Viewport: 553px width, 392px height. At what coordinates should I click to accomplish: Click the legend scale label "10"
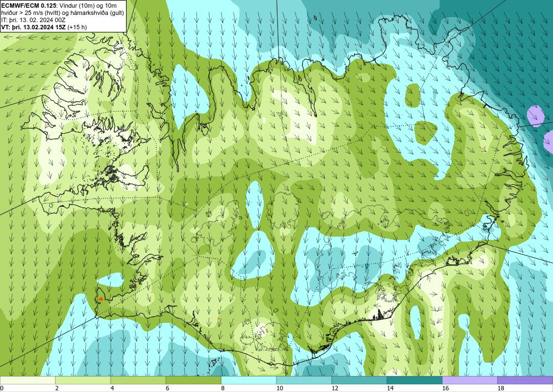(279, 388)
